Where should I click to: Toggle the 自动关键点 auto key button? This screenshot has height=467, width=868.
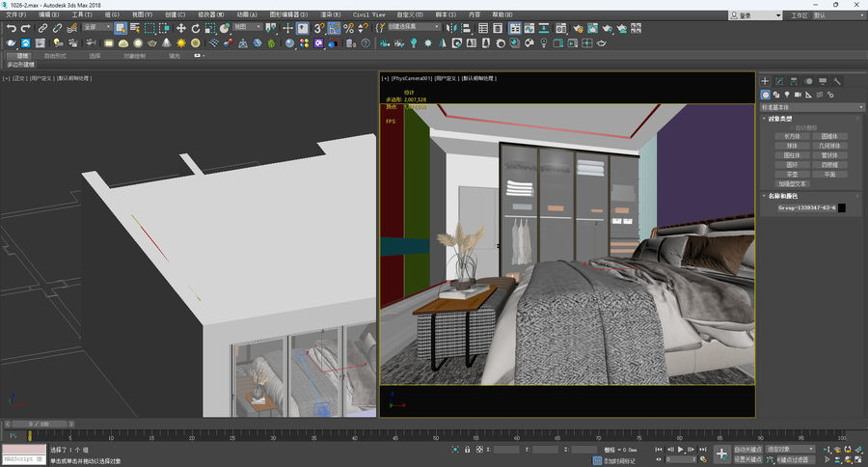[748, 450]
